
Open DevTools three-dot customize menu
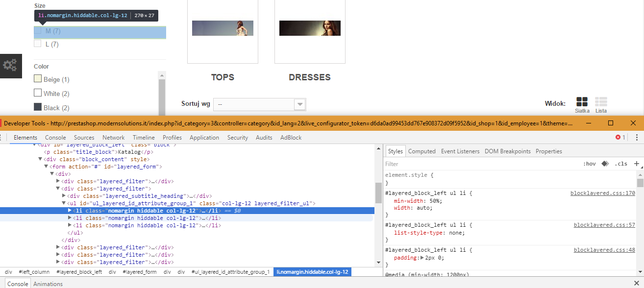click(x=637, y=137)
